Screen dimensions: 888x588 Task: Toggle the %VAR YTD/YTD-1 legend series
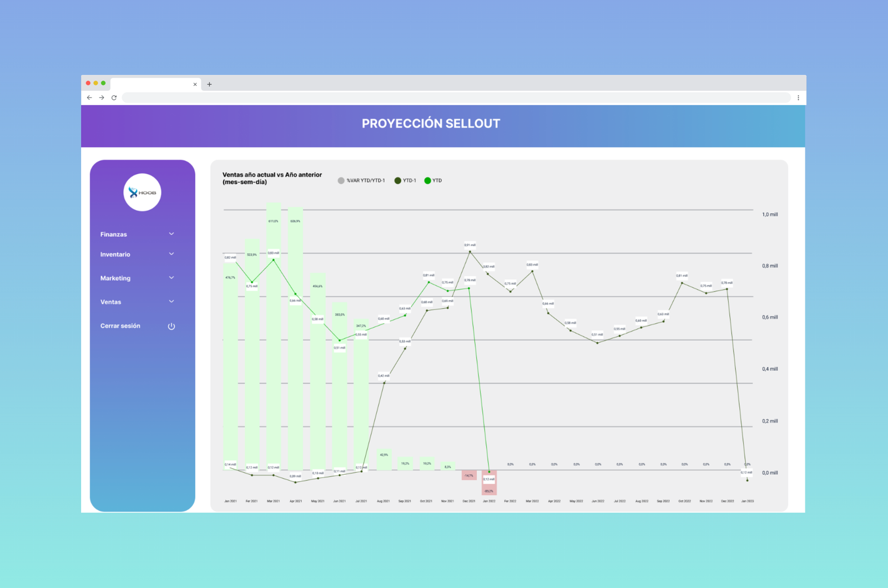(x=361, y=180)
